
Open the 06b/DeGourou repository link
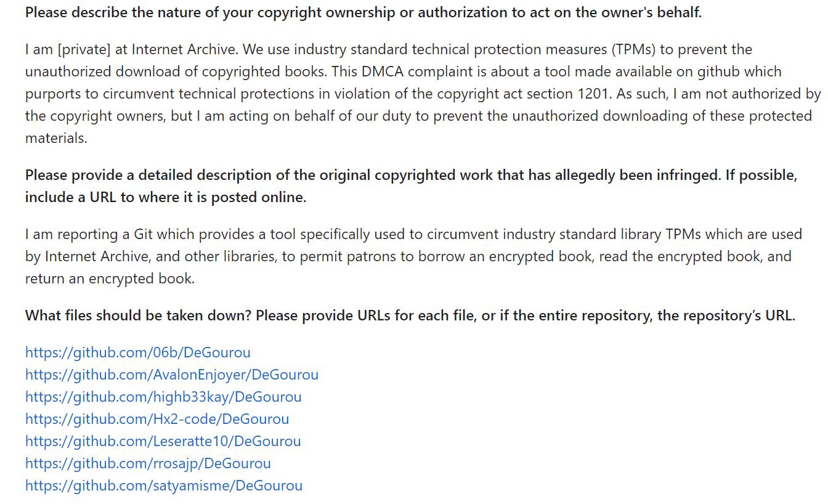pyautogui.click(x=138, y=352)
